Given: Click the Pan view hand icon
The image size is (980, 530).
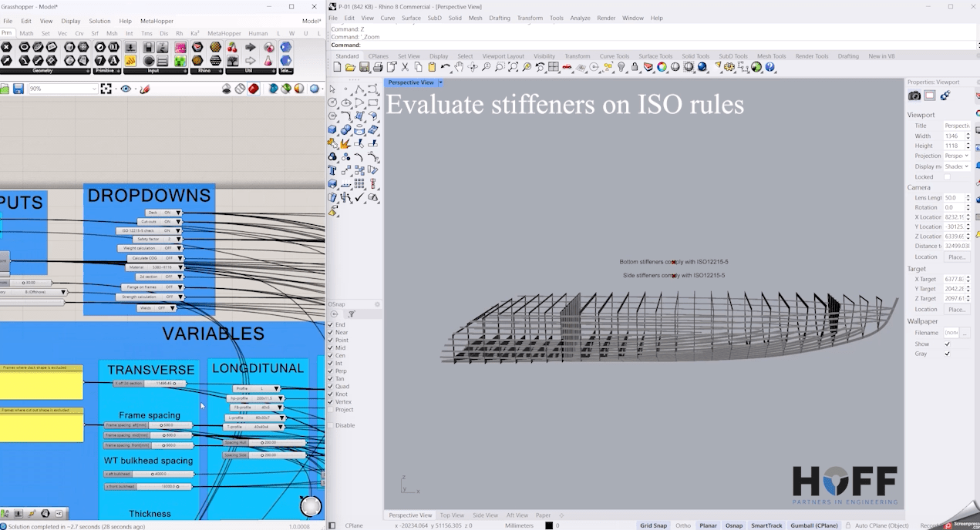Looking at the screenshot, I should point(459,67).
